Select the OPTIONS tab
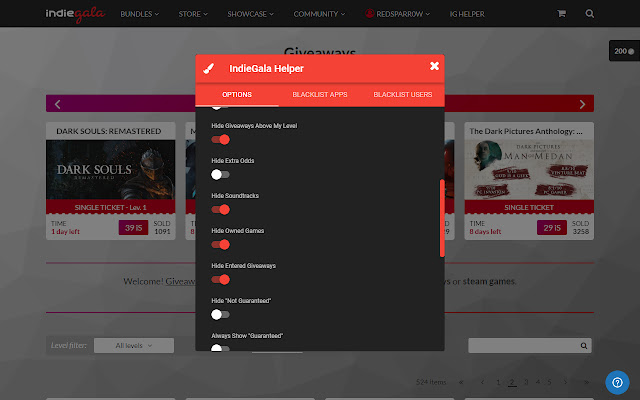640x400 pixels. coord(237,95)
